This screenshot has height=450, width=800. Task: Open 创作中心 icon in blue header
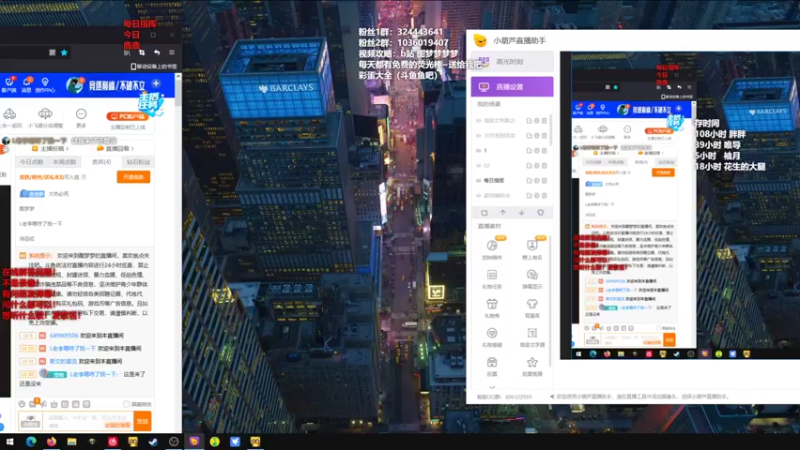[45, 85]
